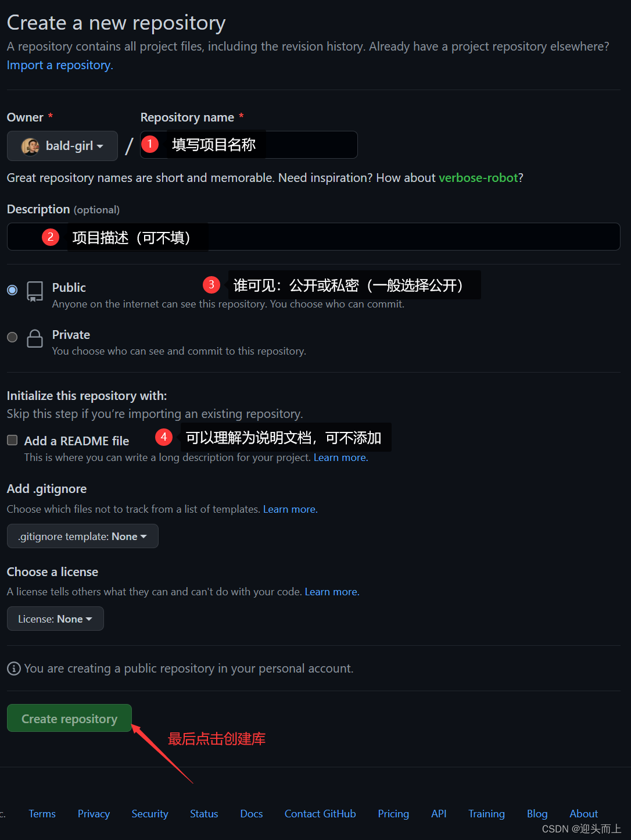Viewport: 631px width, 840px height.
Task: Click the bald-girl owner avatar
Action: coord(30,146)
